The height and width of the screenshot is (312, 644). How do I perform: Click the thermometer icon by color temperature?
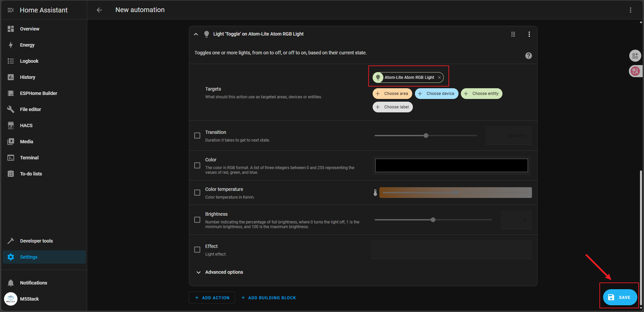pyautogui.click(x=375, y=193)
